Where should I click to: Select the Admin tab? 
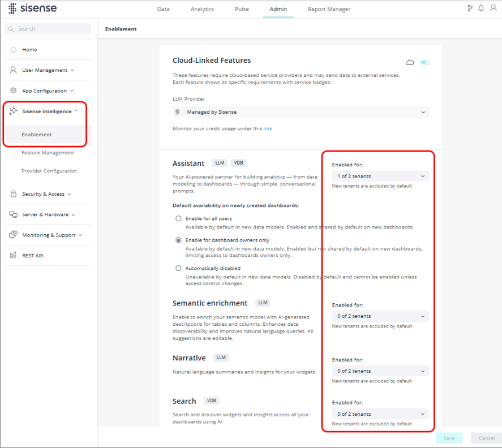[x=278, y=9]
